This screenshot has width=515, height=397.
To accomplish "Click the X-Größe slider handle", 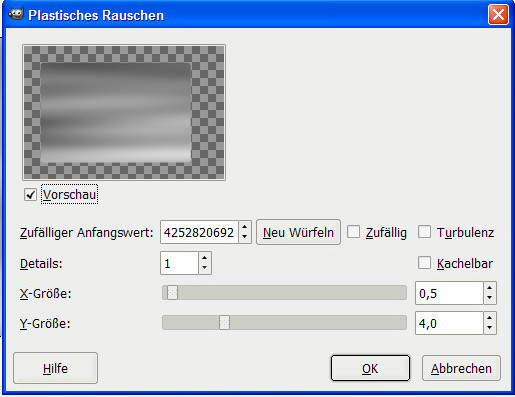I will [172, 293].
